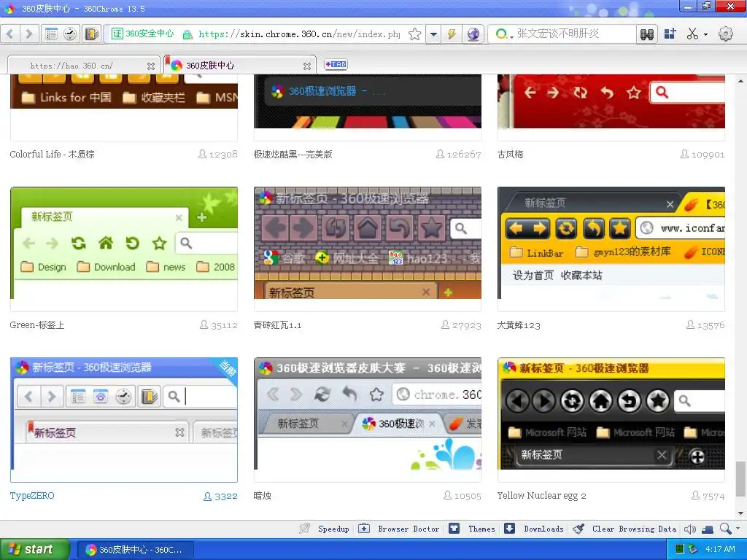Click the globe browser mode icon
747x560 pixels.
[473, 34]
